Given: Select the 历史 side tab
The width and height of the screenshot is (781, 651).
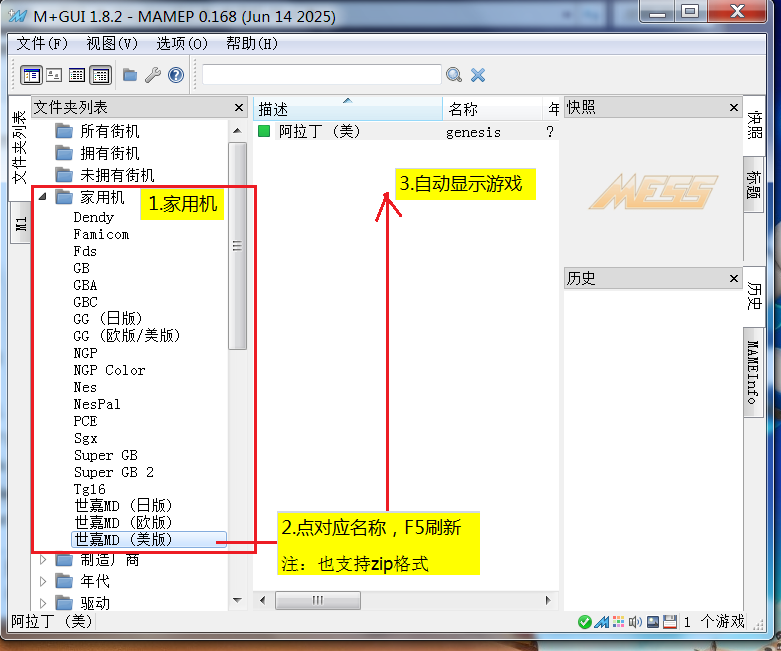Looking at the screenshot, I should tap(754, 296).
